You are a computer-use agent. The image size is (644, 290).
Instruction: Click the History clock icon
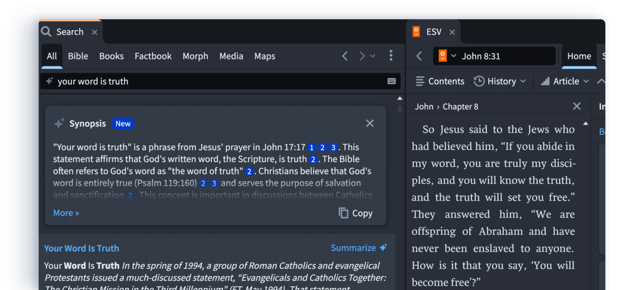point(479,81)
